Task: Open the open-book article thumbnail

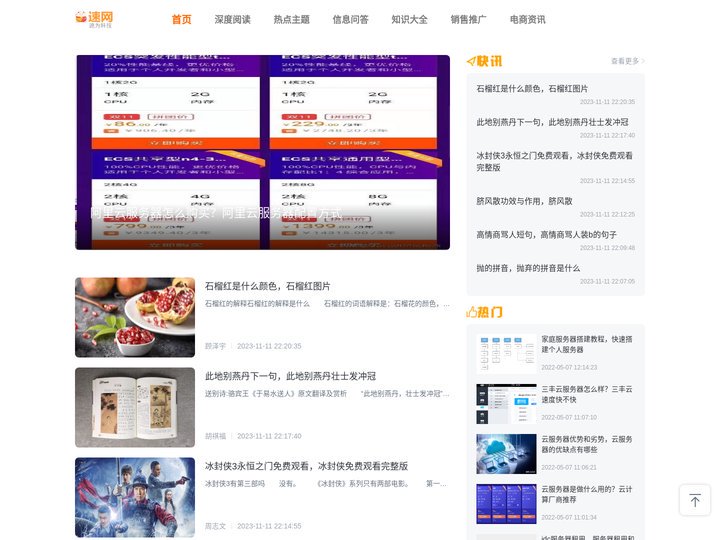Action: point(135,407)
